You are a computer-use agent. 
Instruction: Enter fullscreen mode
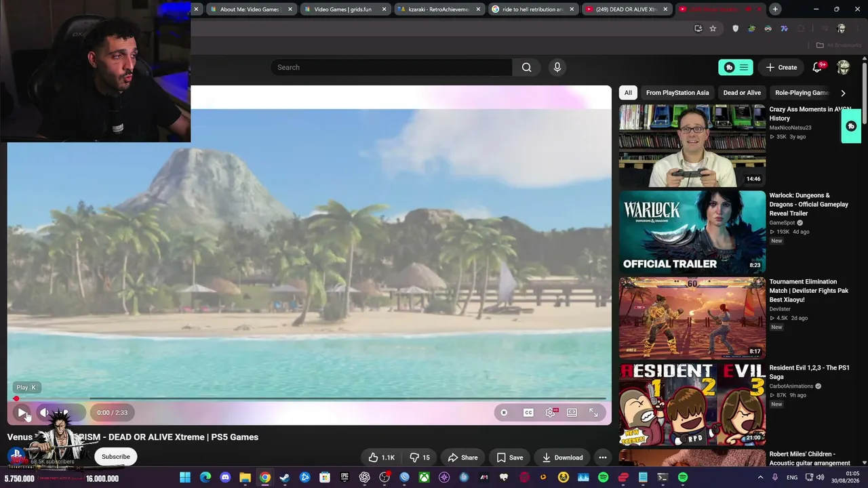[x=593, y=412]
